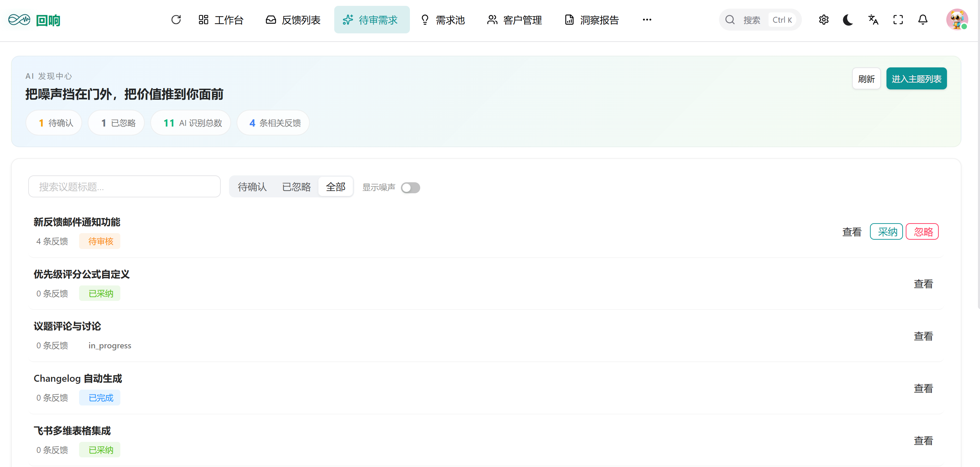Focus the 搜索议题标题 input field
Viewport: 980px width, 467px height.
tap(124, 187)
